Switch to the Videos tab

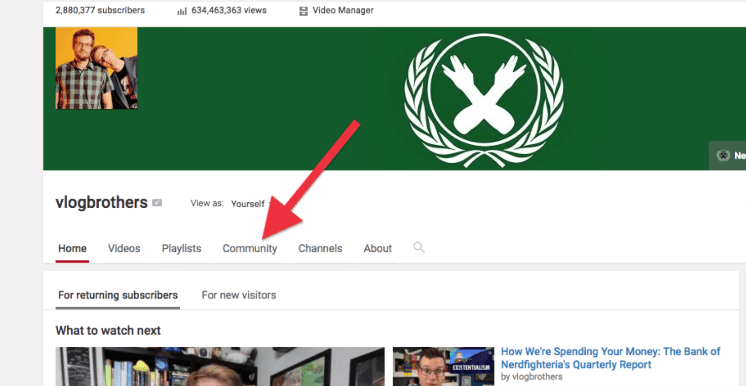pos(124,248)
